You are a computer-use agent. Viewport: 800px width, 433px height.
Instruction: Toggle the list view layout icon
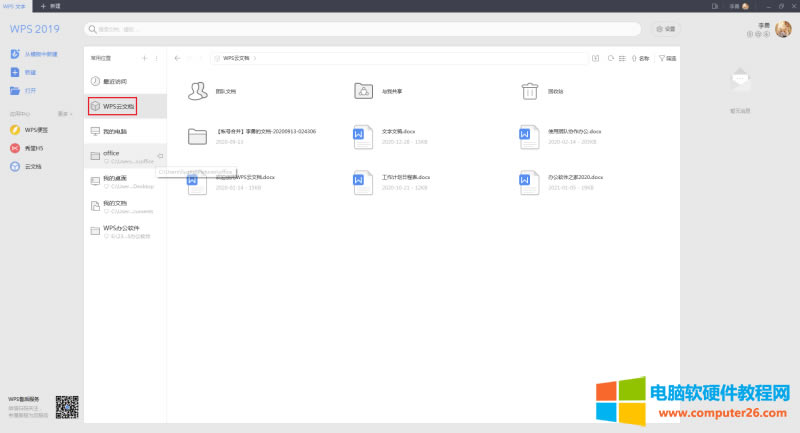[x=622, y=59]
